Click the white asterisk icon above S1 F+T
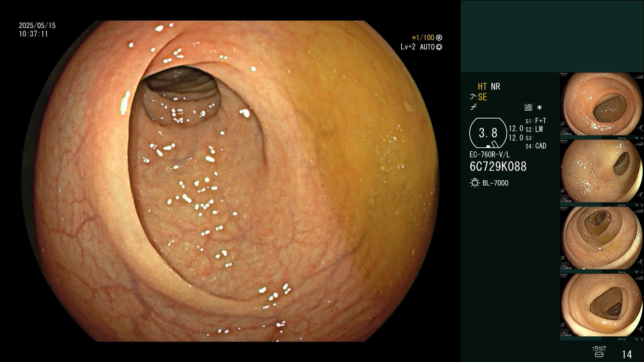 coord(539,108)
